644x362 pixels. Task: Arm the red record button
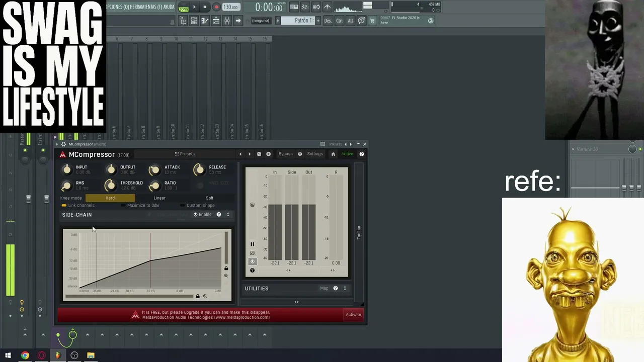click(216, 7)
